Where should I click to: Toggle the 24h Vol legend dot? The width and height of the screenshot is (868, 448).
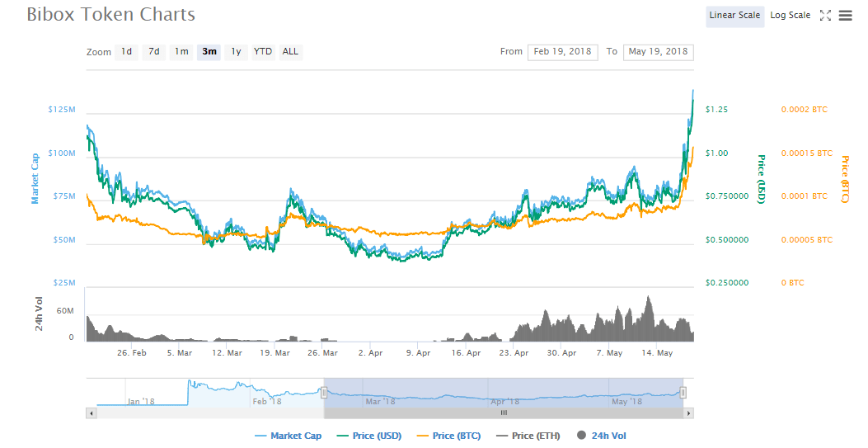coord(580,436)
